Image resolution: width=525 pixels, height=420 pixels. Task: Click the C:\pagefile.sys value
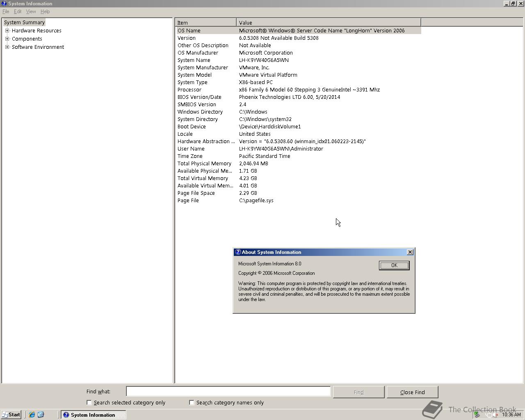(256, 200)
